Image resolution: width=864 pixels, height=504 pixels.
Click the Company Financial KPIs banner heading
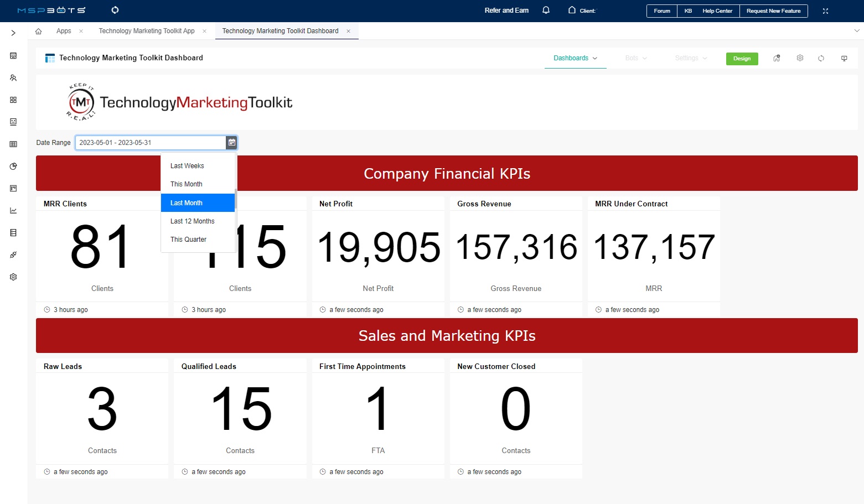click(x=447, y=174)
